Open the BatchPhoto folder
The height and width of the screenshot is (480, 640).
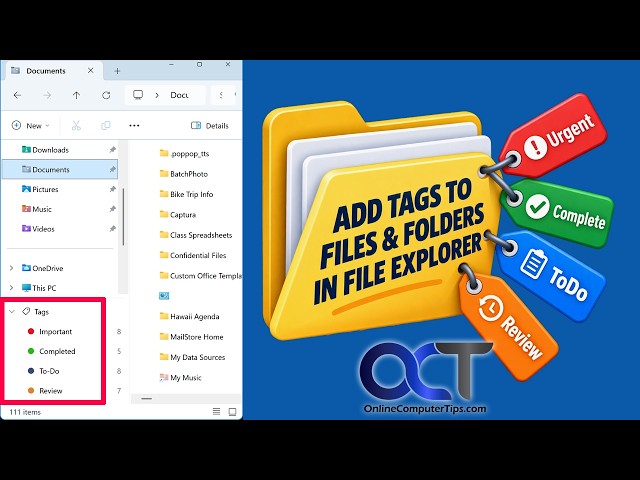tap(184, 174)
